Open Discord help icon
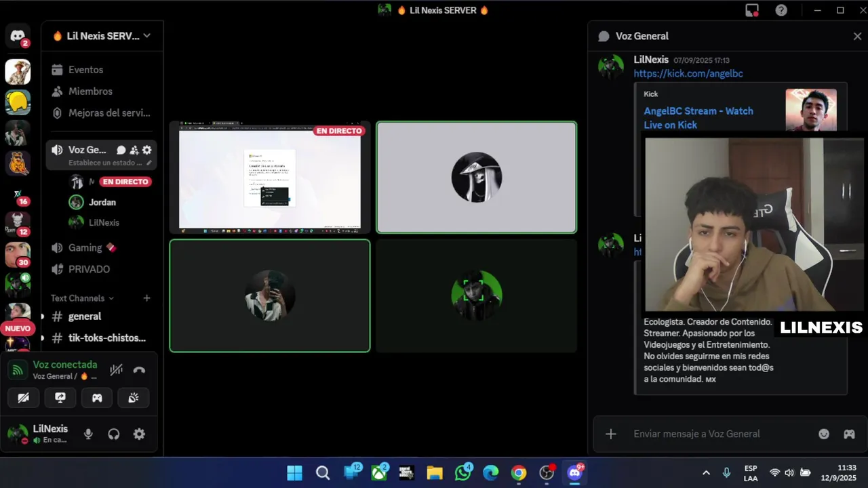This screenshot has width=868, height=488. coord(781,10)
